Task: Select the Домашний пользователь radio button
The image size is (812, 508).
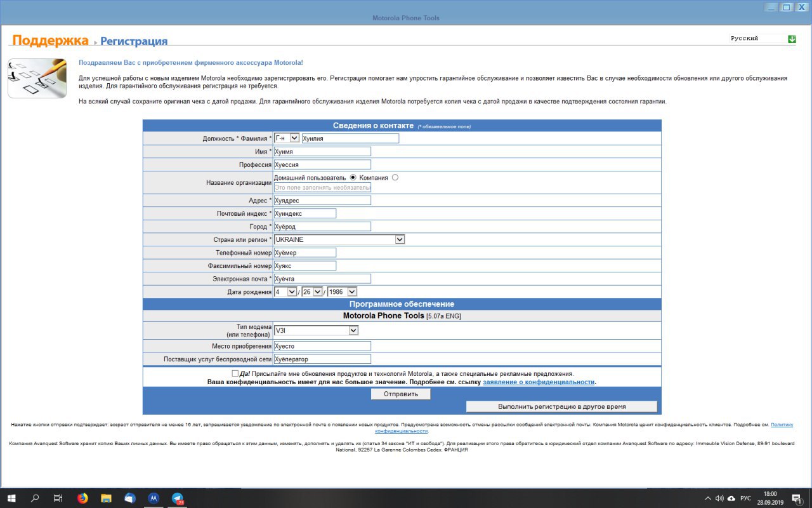Action: (353, 177)
